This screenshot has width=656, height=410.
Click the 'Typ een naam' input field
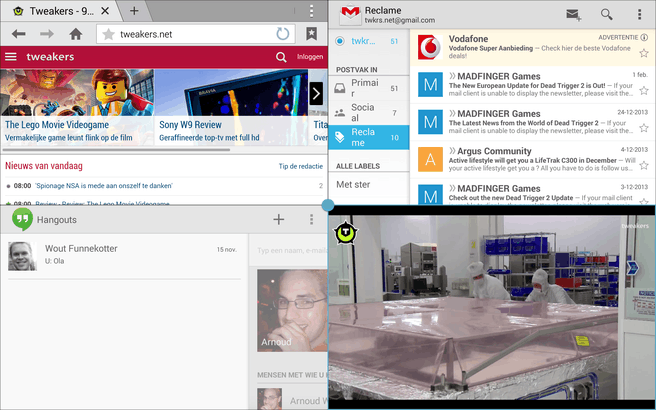point(292,250)
